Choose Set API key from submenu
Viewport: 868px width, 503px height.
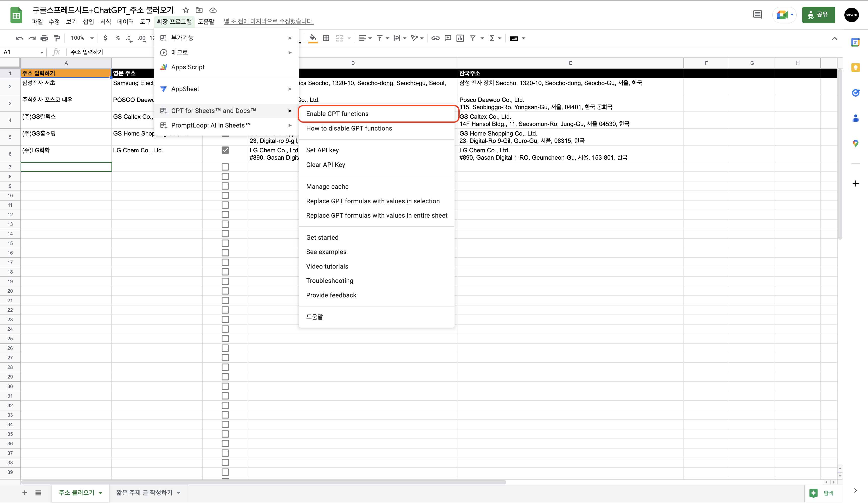(322, 150)
